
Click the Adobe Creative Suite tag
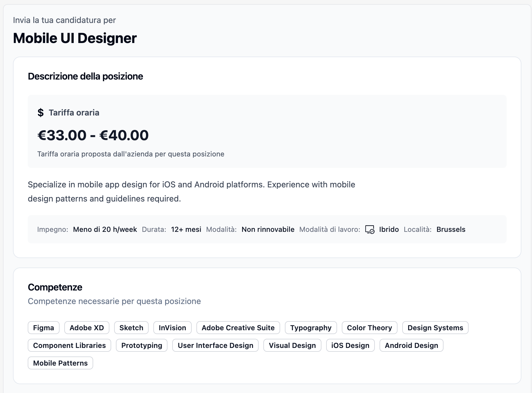pyautogui.click(x=238, y=328)
